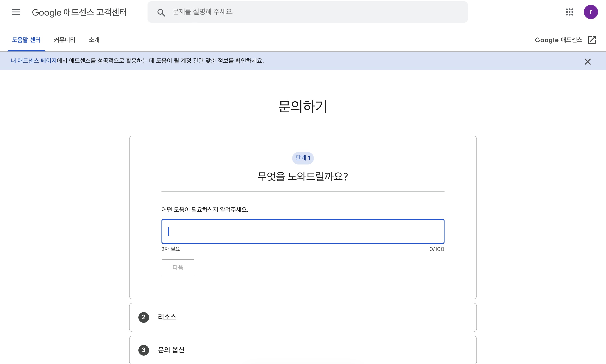The image size is (606, 364).
Task: Click the 어떤 도움이 필요하신지 알려주세요 label
Action: [x=205, y=209]
